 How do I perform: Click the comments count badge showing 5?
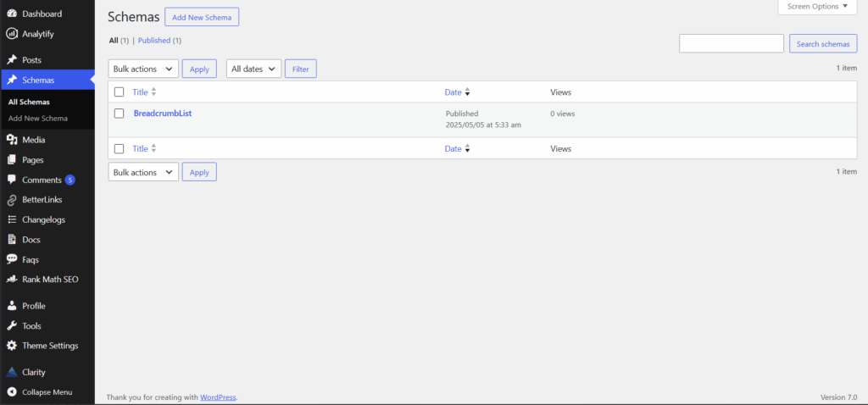[x=70, y=180]
